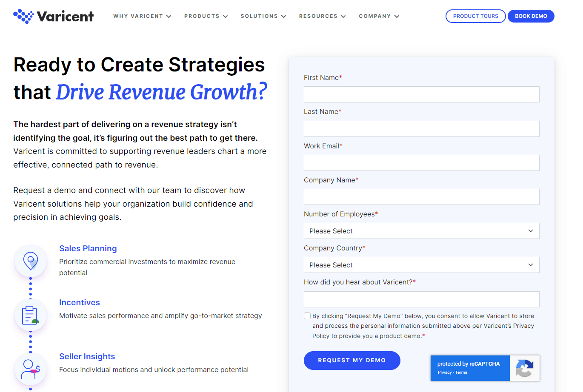
Task: Click the Incentives clipboard icon
Action: click(x=31, y=315)
